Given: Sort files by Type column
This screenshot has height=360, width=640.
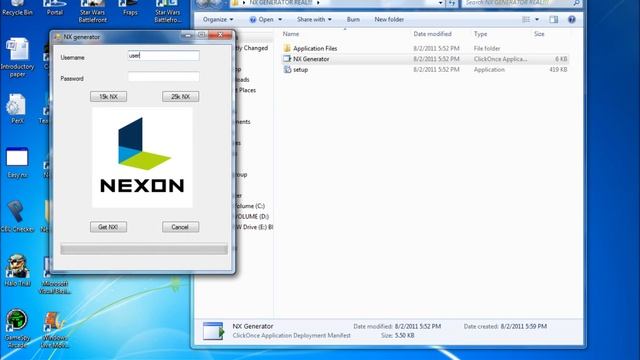Looking at the screenshot, I should [480, 34].
